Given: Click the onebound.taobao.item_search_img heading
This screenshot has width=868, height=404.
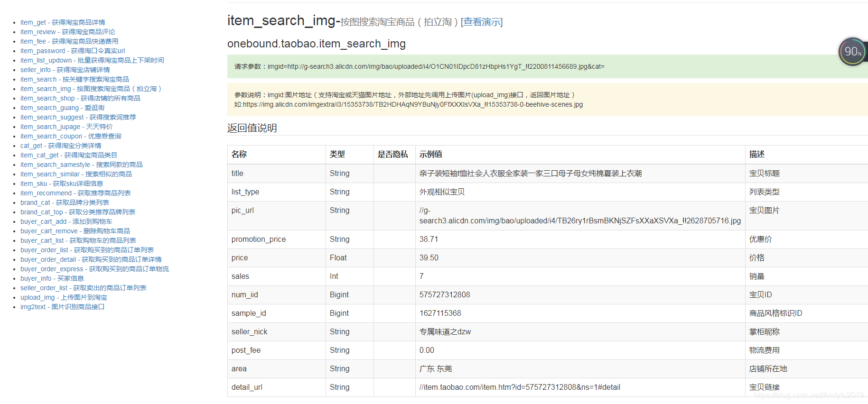Looking at the screenshot, I should (x=317, y=44).
